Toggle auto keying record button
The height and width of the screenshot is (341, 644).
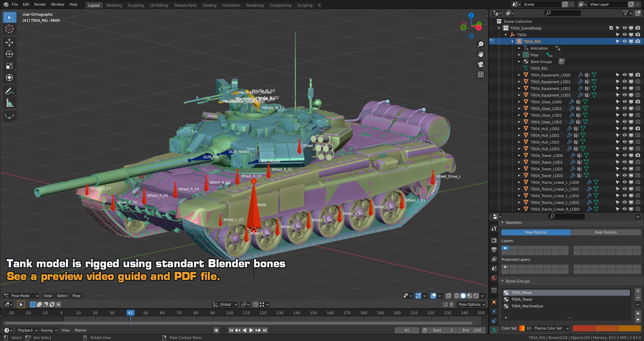click(216, 330)
